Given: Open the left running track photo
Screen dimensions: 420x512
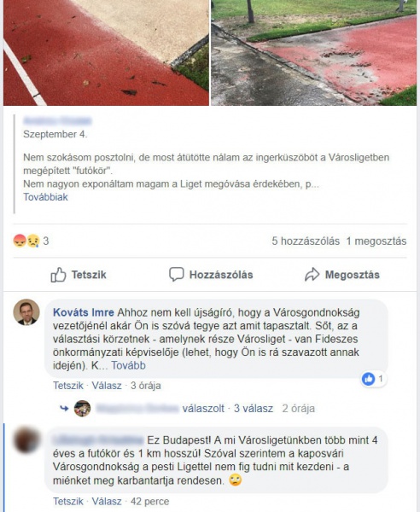Looking at the screenshot, I should pos(106,53).
